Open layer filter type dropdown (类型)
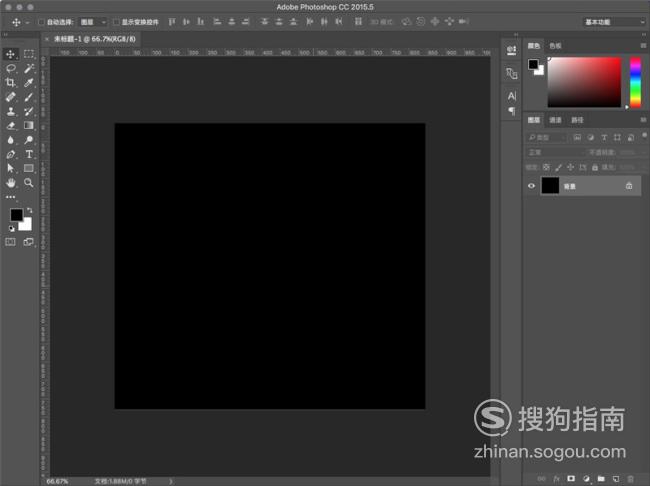Screen dimensions: 650x486 (547, 137)
